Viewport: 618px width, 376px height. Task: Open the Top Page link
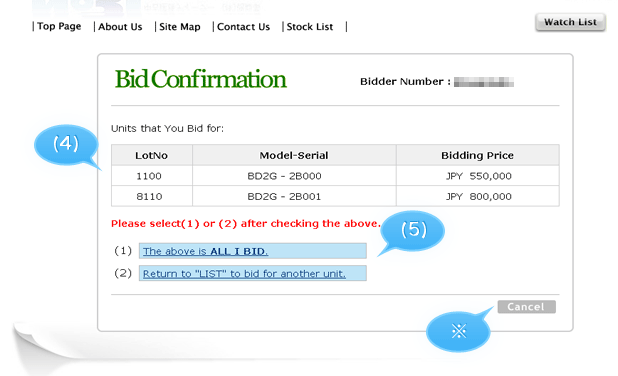59,26
